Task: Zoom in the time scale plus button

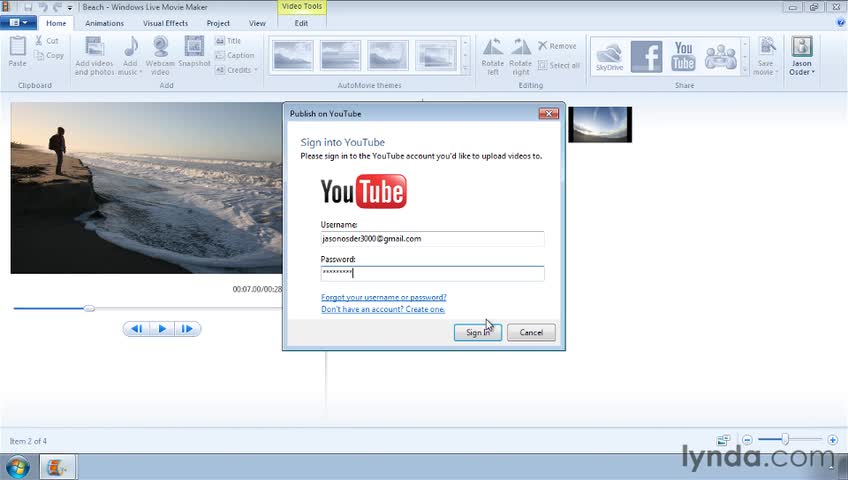Action: point(833,440)
